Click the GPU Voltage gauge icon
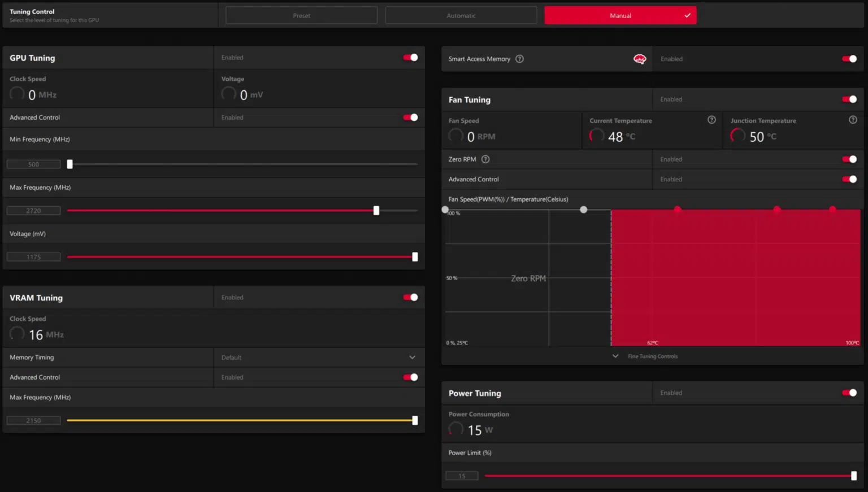Image resolution: width=868 pixels, height=492 pixels. [x=228, y=93]
